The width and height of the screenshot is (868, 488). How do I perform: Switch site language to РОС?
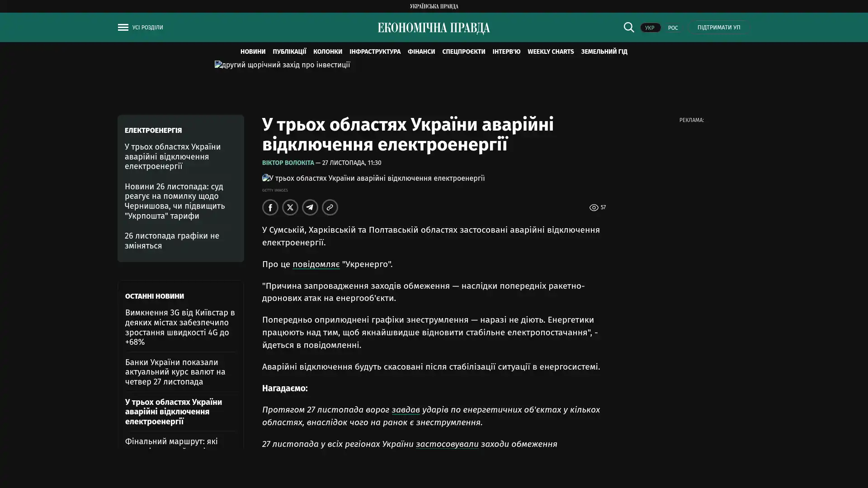point(673,28)
